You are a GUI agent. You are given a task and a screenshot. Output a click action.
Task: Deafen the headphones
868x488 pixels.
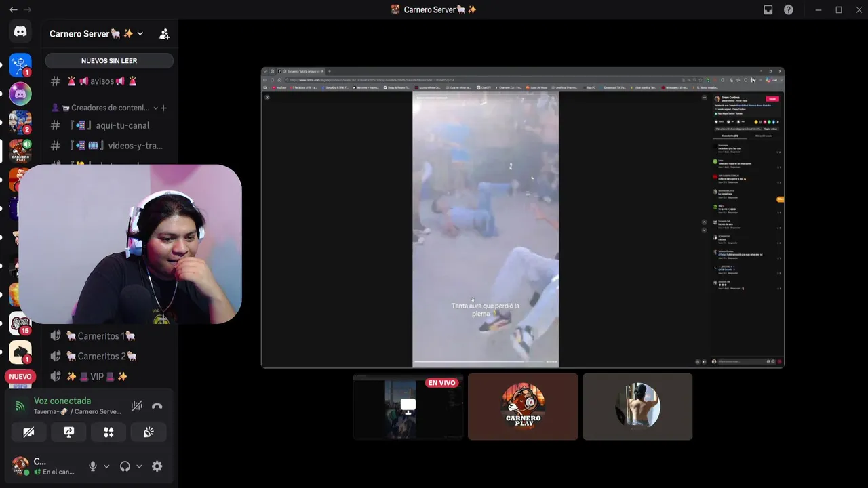(125, 466)
